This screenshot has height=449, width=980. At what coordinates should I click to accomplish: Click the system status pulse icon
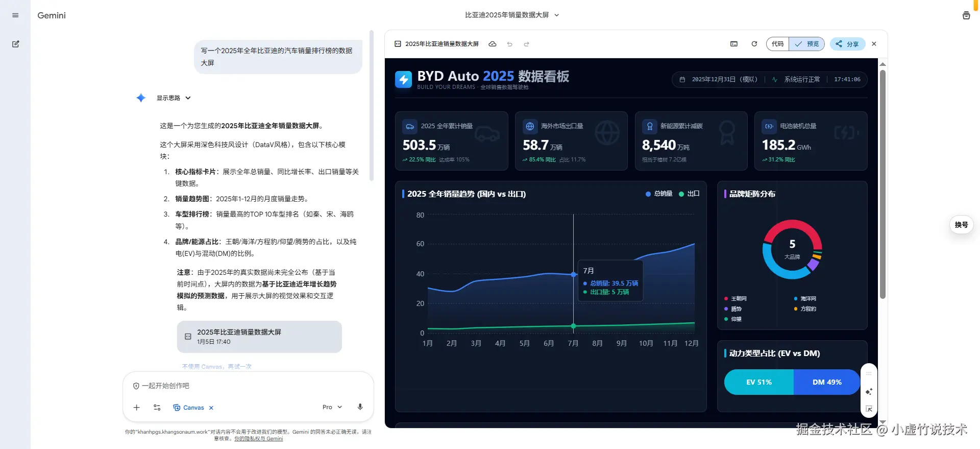[775, 80]
